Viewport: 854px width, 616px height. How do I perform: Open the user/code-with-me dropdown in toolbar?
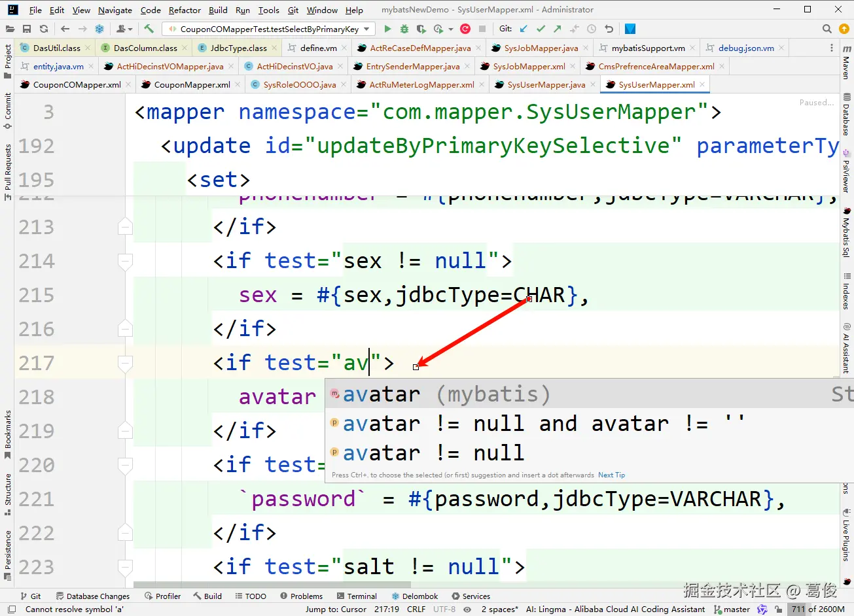click(124, 29)
